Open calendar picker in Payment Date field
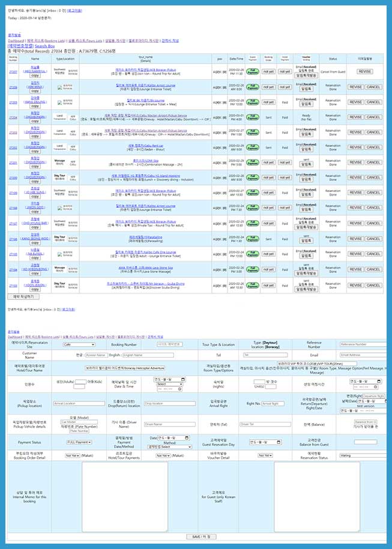Image resolution: width=392 pixels, height=549 pixels. coord(187,438)
